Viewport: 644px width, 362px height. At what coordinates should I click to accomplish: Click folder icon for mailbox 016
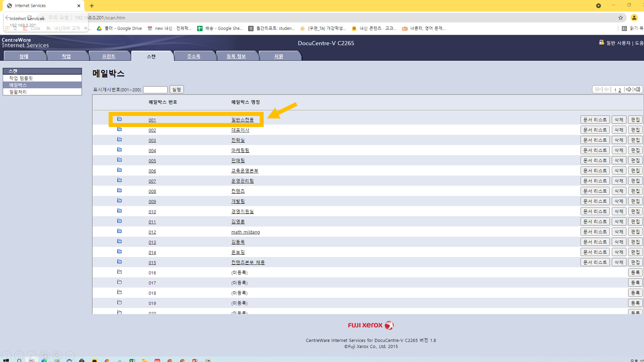119,272
